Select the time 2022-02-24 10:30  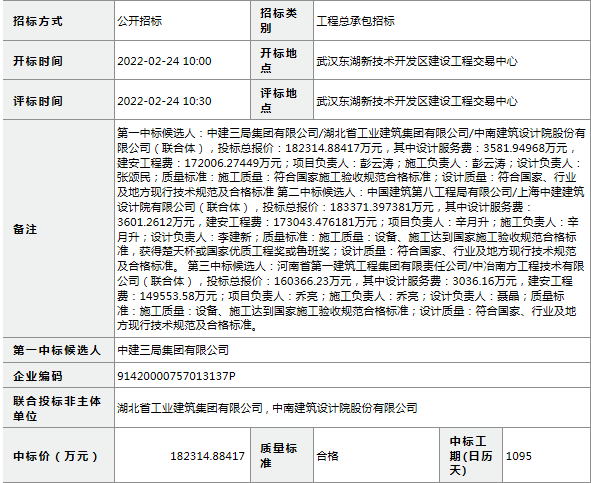pos(164,101)
